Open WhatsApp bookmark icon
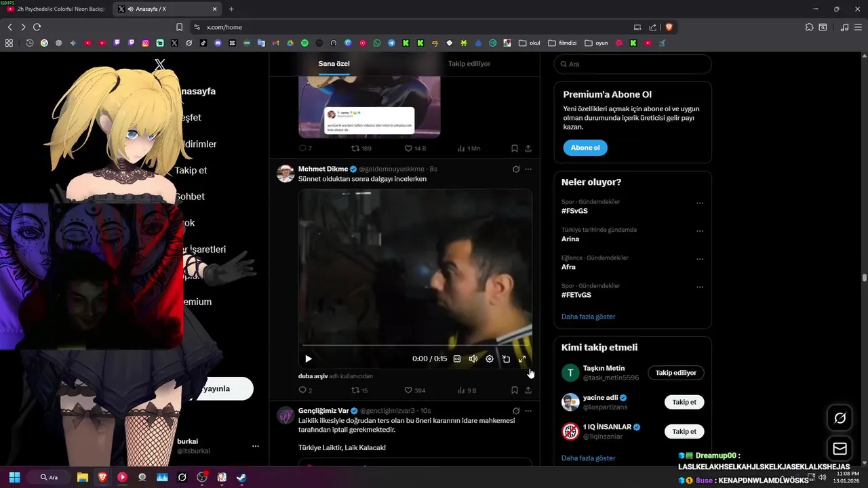This screenshot has width=868, height=488. point(377,43)
